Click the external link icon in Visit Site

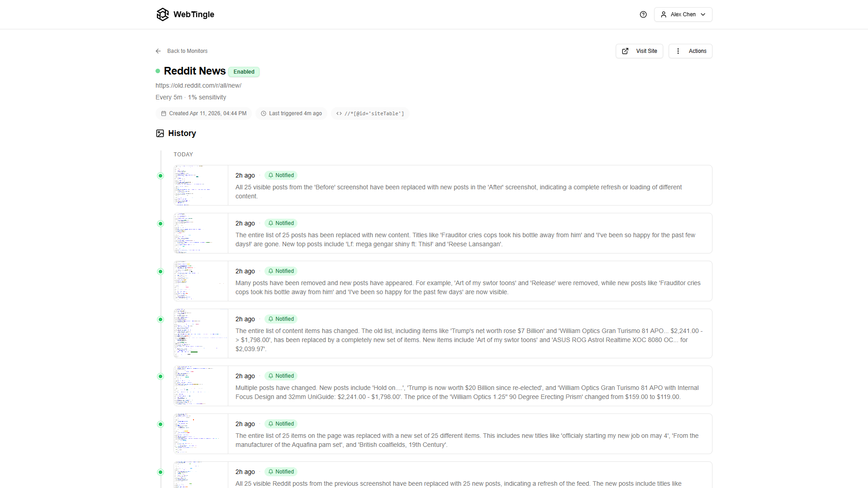pos(625,51)
